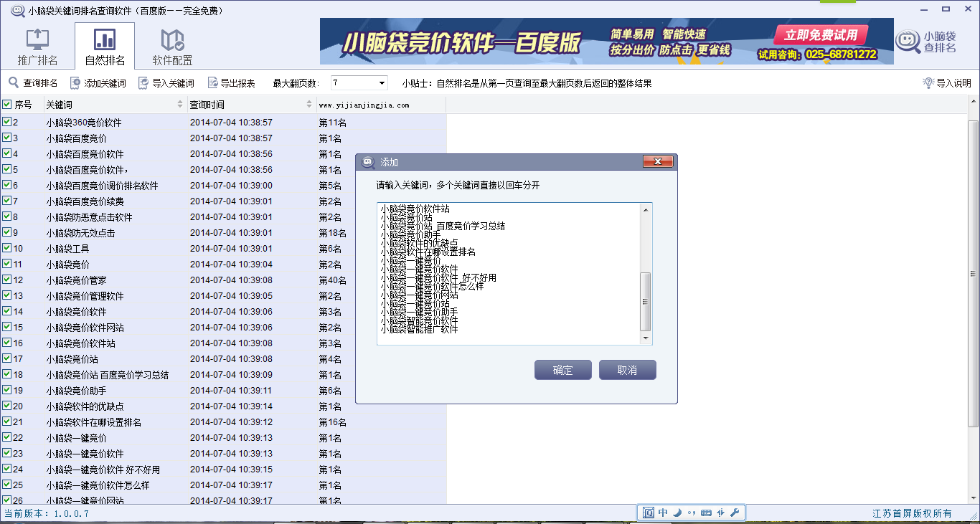Open the 导入说明 lightbulb help

946,83
